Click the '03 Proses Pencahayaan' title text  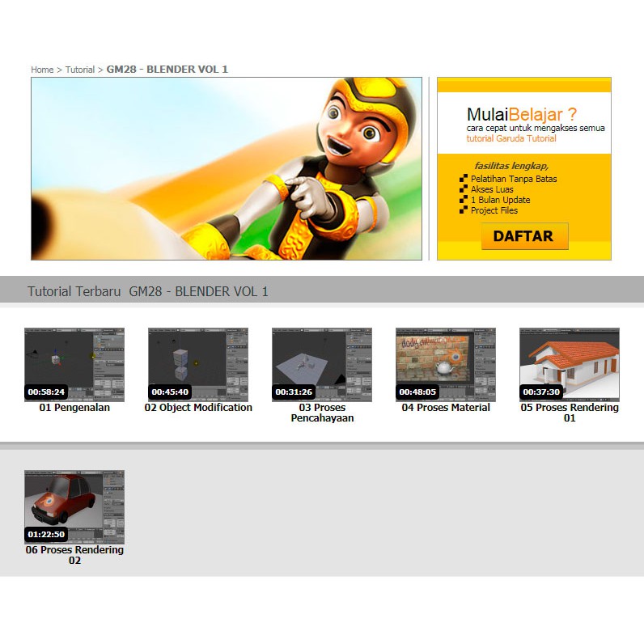pos(322,413)
